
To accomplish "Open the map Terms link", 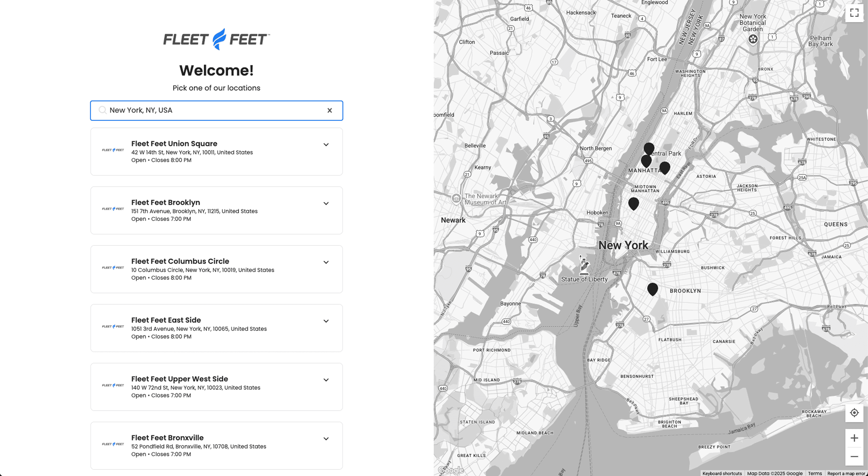I will coord(814,473).
